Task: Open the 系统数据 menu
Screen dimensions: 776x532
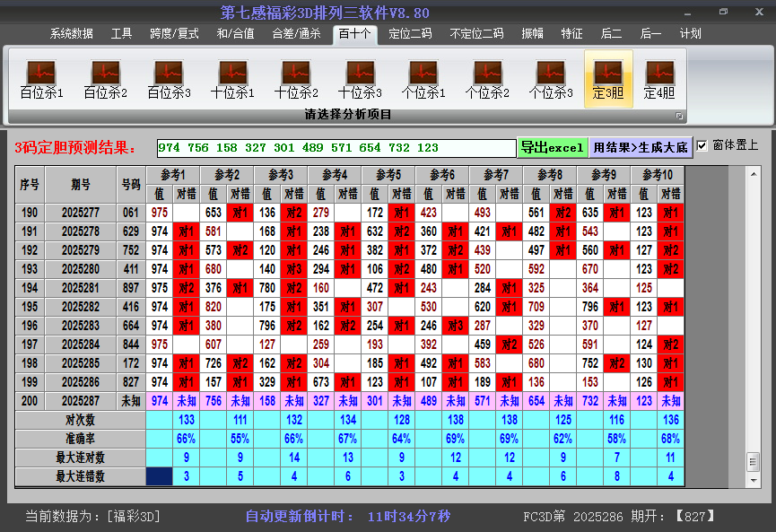Action: click(x=72, y=34)
